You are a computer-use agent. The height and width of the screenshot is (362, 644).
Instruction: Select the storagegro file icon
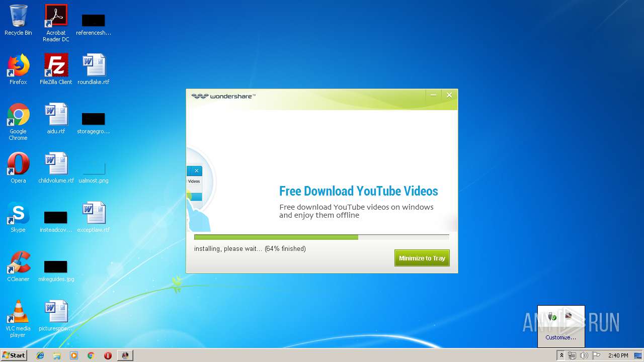coord(94,123)
